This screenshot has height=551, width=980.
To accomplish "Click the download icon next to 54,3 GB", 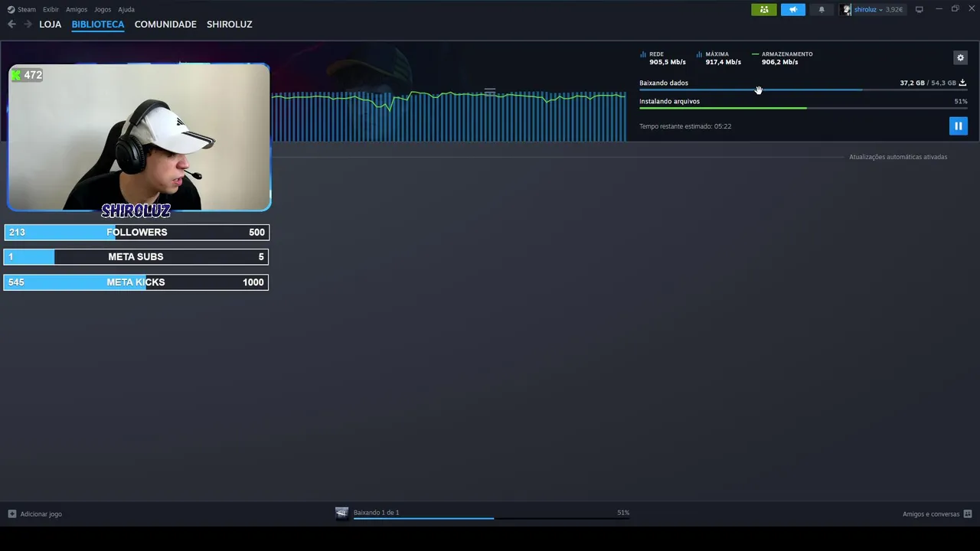I will [963, 83].
